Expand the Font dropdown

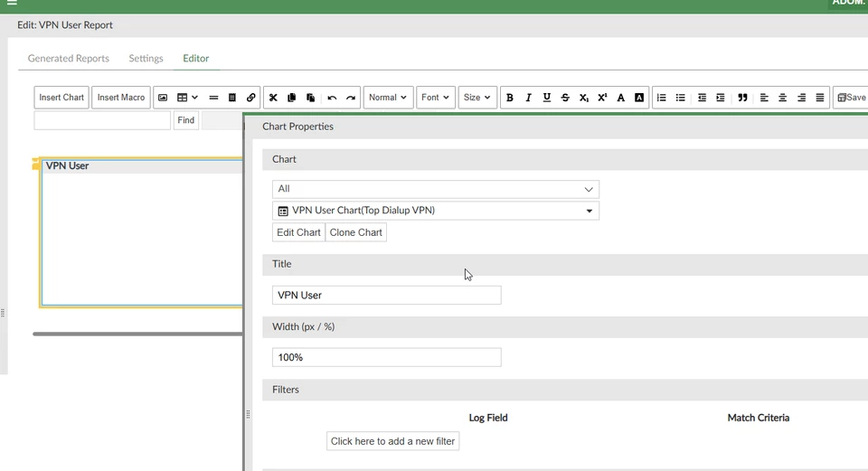click(x=435, y=98)
